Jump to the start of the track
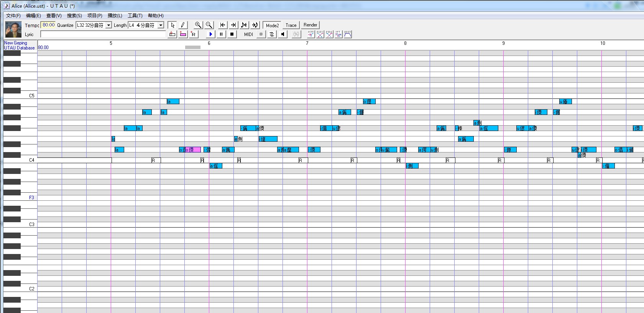644x313 pixels. click(x=223, y=25)
